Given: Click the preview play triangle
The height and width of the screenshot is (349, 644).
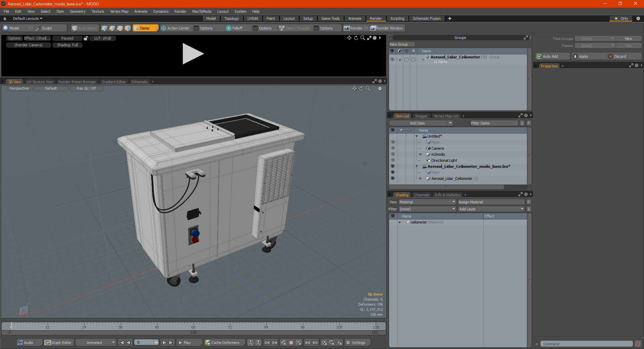Looking at the screenshot, I should pos(193,54).
